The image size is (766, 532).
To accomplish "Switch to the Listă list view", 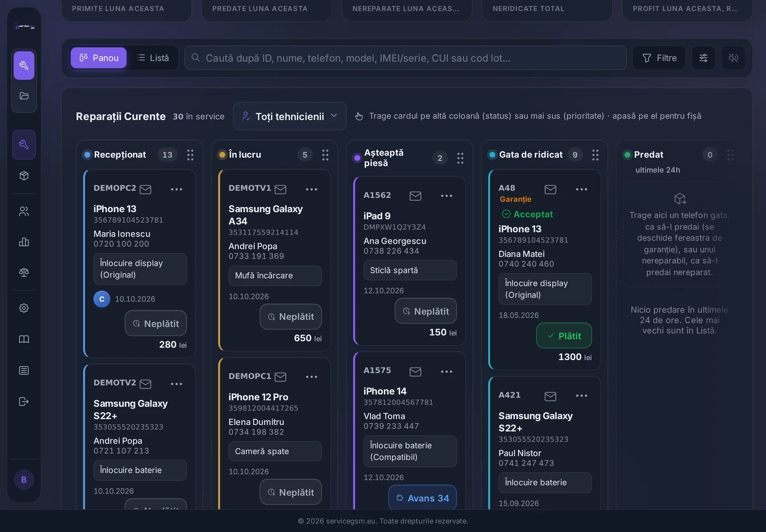I will click(x=153, y=58).
